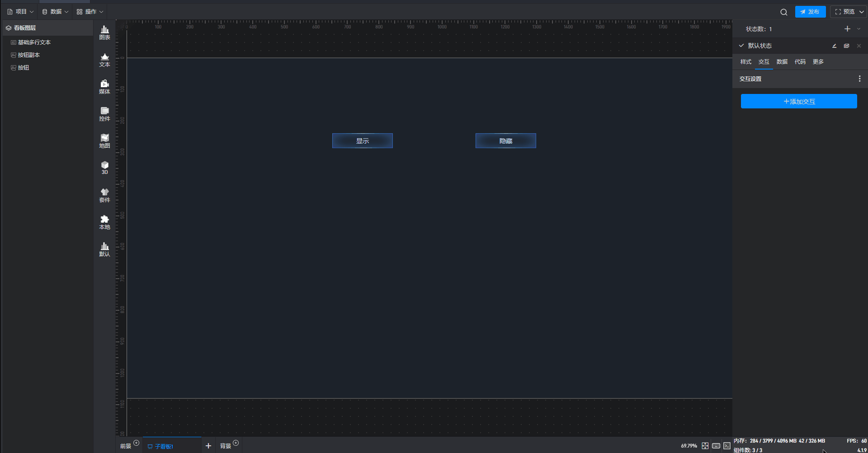
Task: Open the 文本 text components category
Action: 104,60
